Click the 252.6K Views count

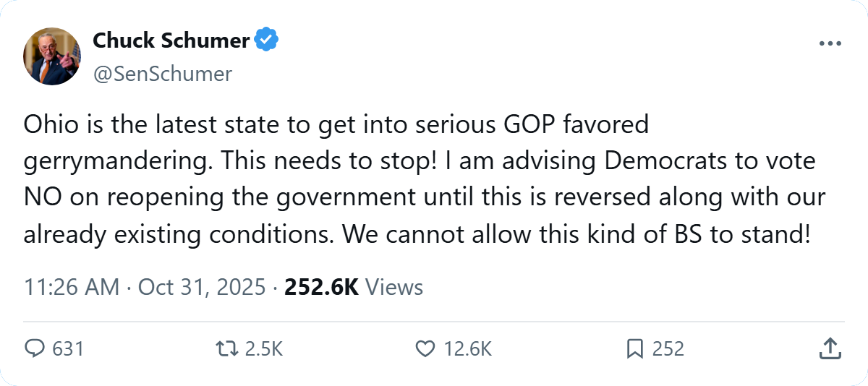[x=322, y=287]
